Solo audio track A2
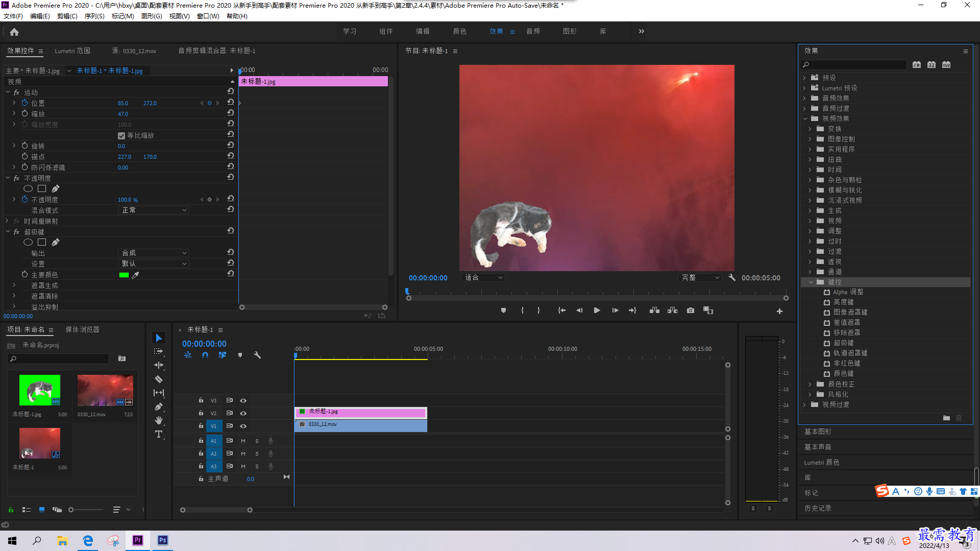 (x=257, y=453)
